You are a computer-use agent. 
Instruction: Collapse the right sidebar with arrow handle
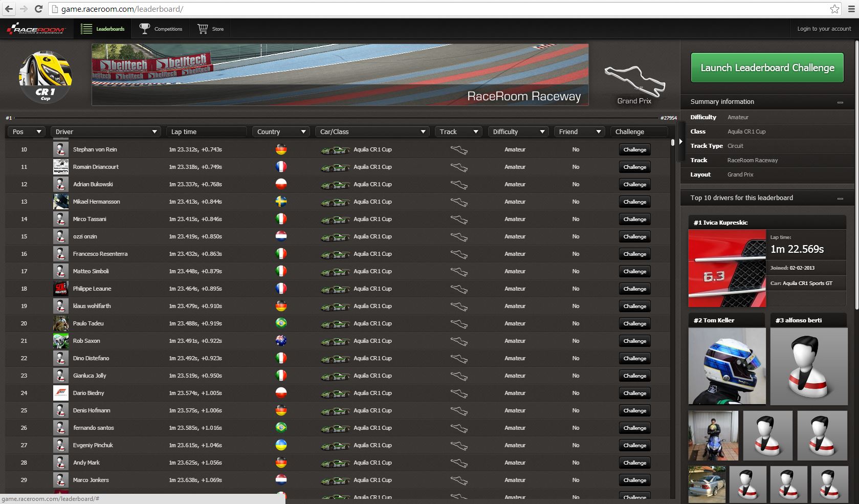point(680,142)
